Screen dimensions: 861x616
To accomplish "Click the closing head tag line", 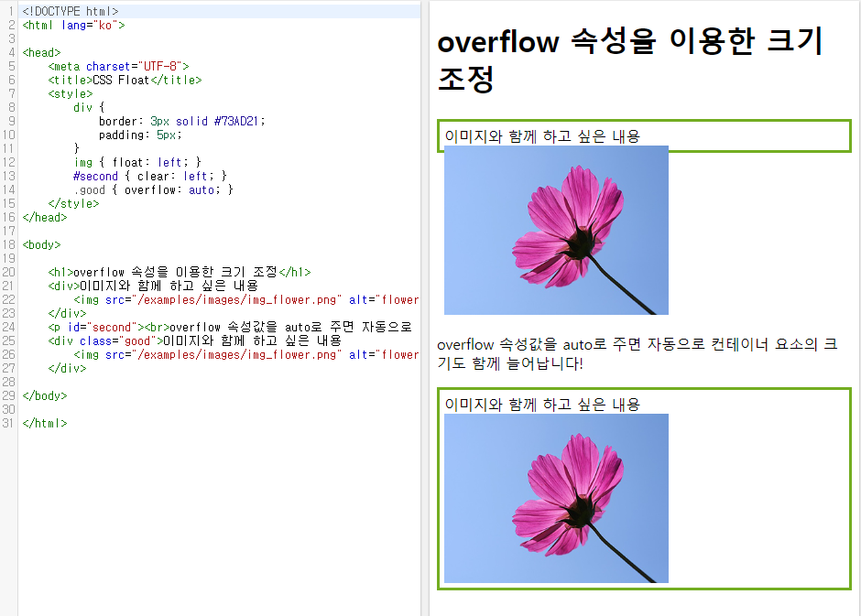I will (x=45, y=217).
